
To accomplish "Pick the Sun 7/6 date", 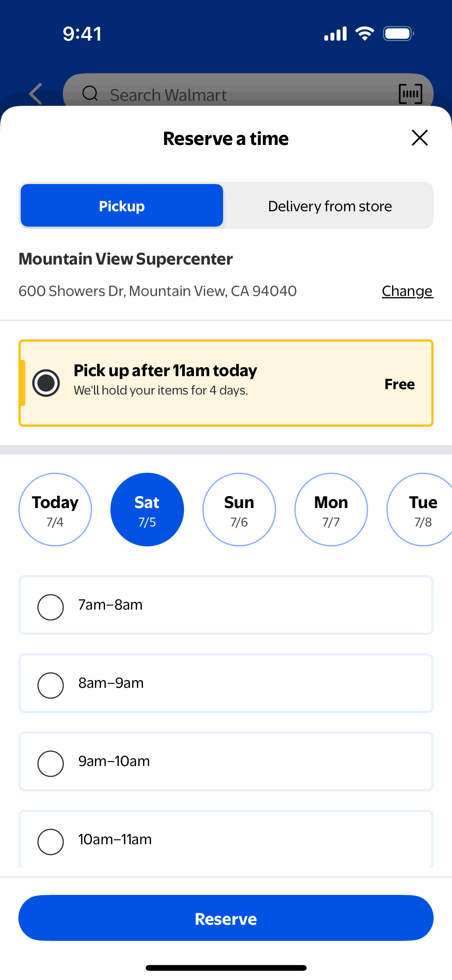I will 239,510.
